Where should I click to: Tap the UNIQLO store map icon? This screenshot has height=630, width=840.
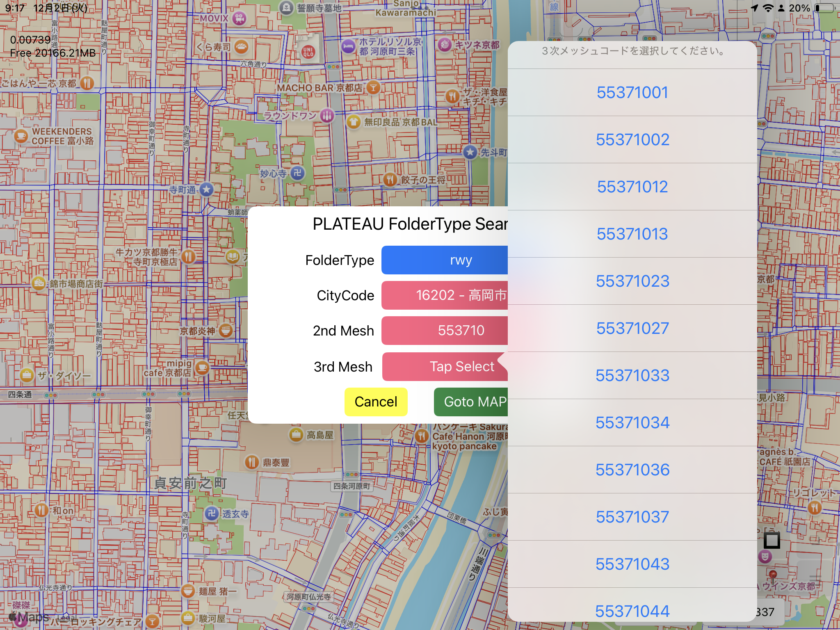point(308,52)
